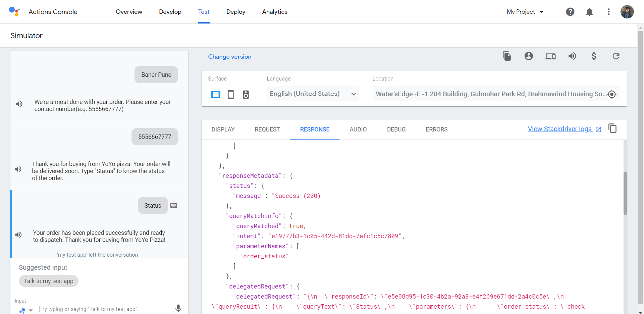This screenshot has width=644, height=314.
Task: Open the transactions dollar icon
Action: tap(594, 56)
